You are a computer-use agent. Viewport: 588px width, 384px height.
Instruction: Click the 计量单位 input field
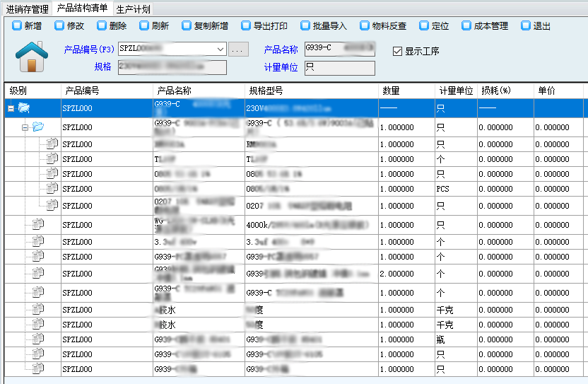339,68
